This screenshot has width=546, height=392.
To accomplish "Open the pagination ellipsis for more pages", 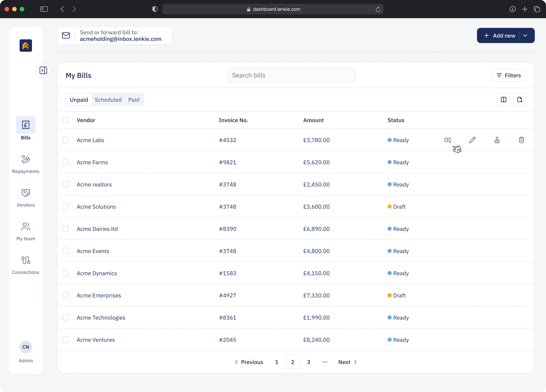I will click(325, 362).
